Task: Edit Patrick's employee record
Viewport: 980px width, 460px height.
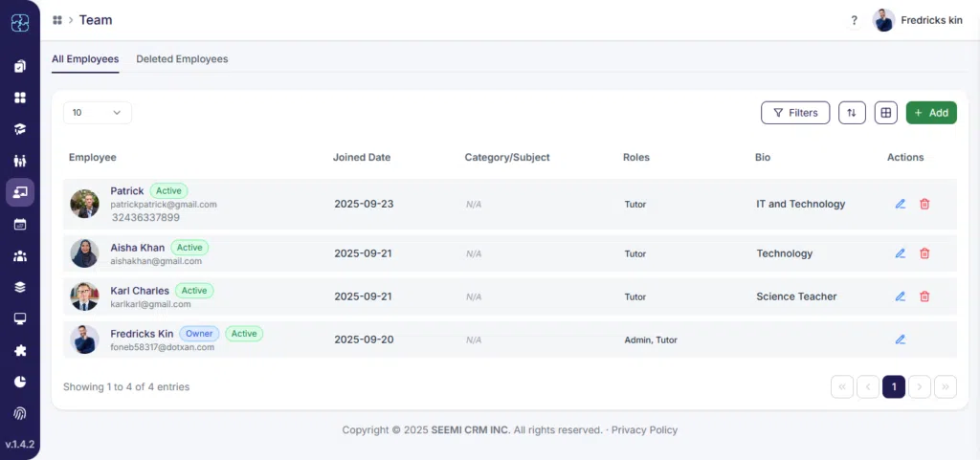Action: 900,204
